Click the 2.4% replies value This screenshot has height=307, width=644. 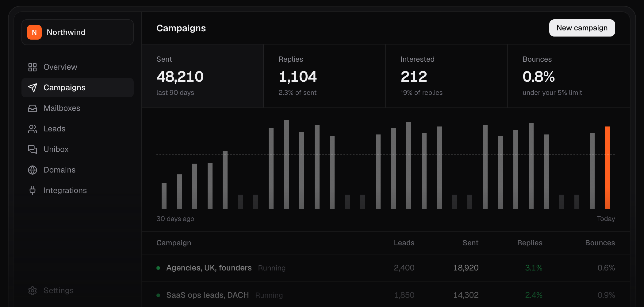[x=534, y=295]
